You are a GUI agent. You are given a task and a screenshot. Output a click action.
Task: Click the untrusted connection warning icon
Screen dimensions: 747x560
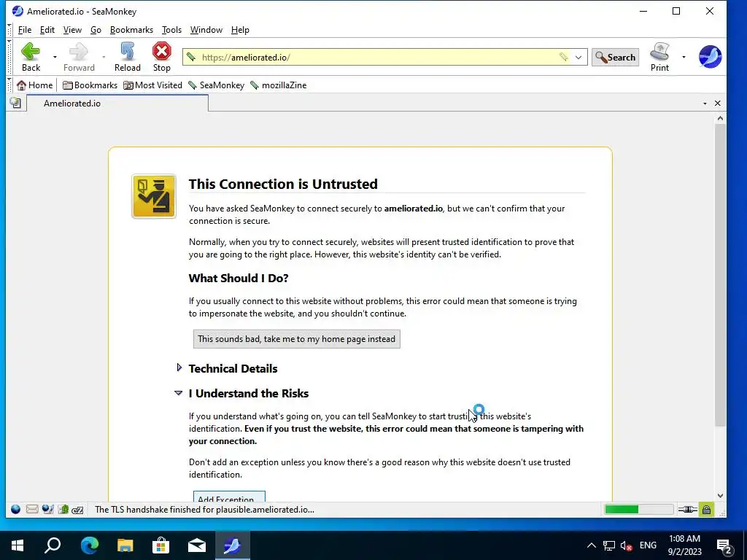[154, 196]
